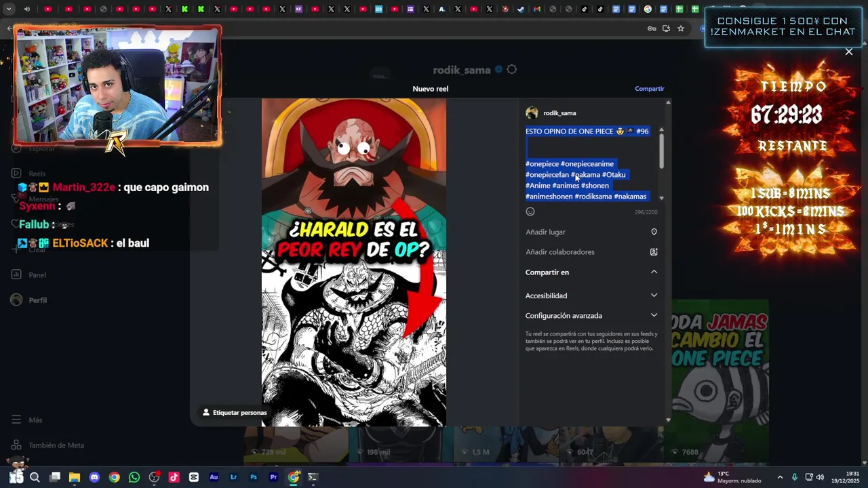Close the new reel dialog with X
This screenshot has width=868, height=488.
pos(848,52)
